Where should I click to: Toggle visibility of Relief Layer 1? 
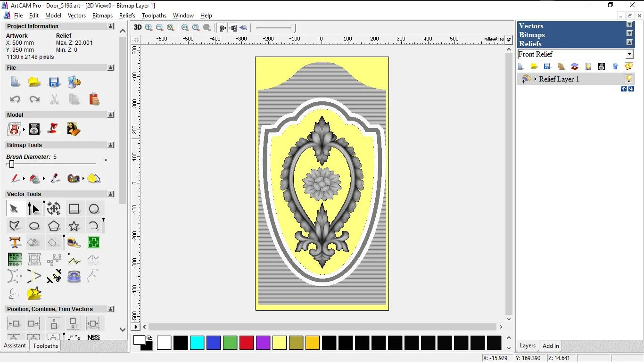pyautogui.click(x=629, y=79)
